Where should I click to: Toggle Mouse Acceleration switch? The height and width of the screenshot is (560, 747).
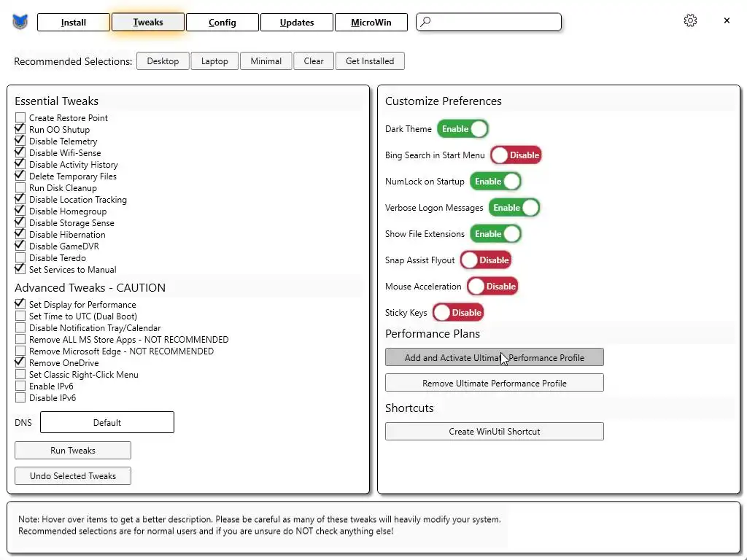click(492, 286)
